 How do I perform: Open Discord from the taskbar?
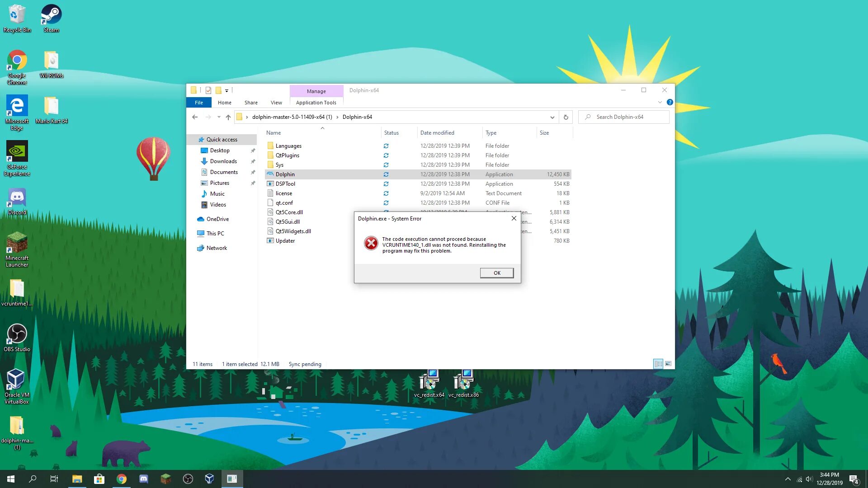[143, 479]
